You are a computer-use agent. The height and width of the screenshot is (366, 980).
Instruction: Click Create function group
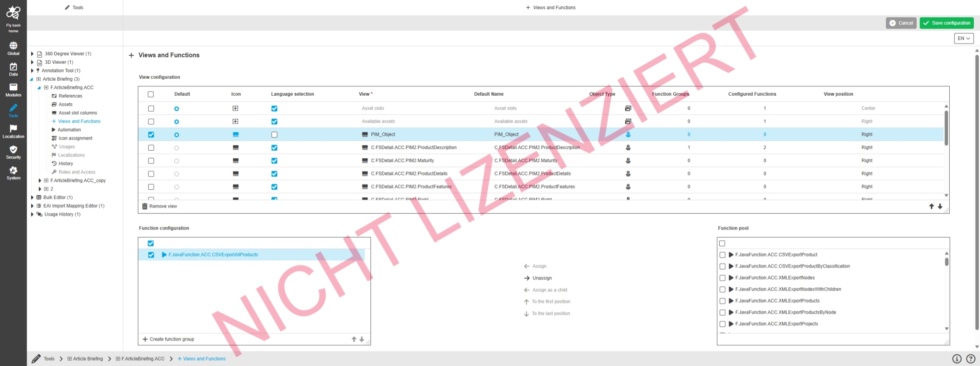[168, 339]
